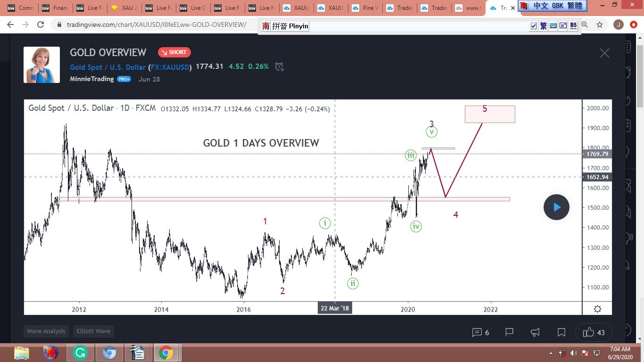
Task: Click the megaphone promote icon
Action: pyautogui.click(x=535, y=332)
